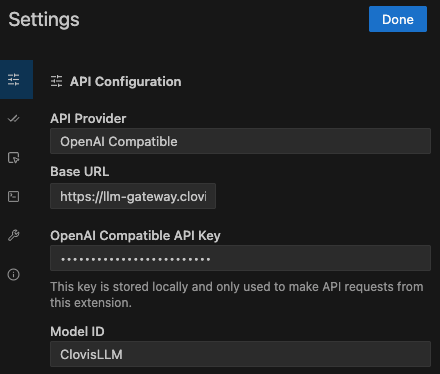Click the API Provider label

click(88, 119)
